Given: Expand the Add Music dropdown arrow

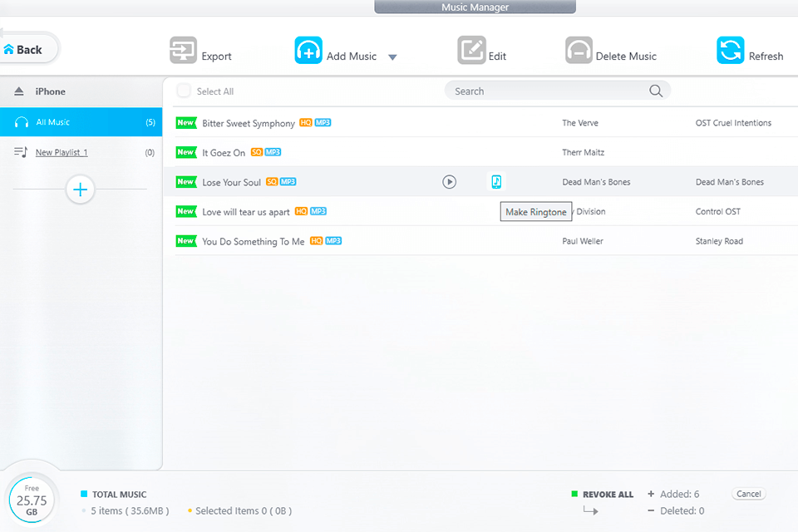Looking at the screenshot, I should coord(392,57).
